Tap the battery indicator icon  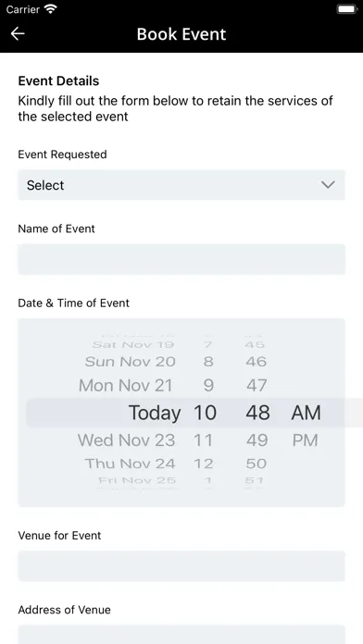tap(347, 9)
